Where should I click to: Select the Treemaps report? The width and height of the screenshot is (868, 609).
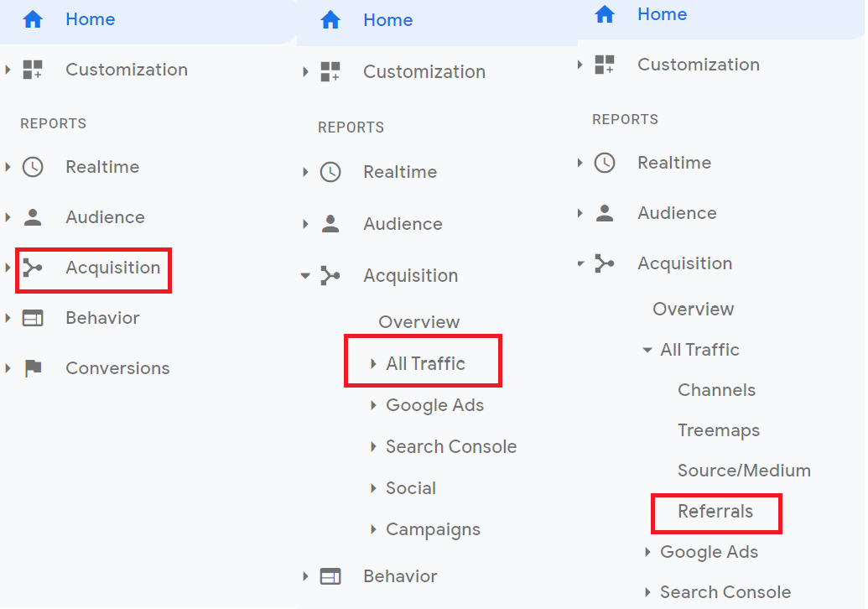[719, 429]
